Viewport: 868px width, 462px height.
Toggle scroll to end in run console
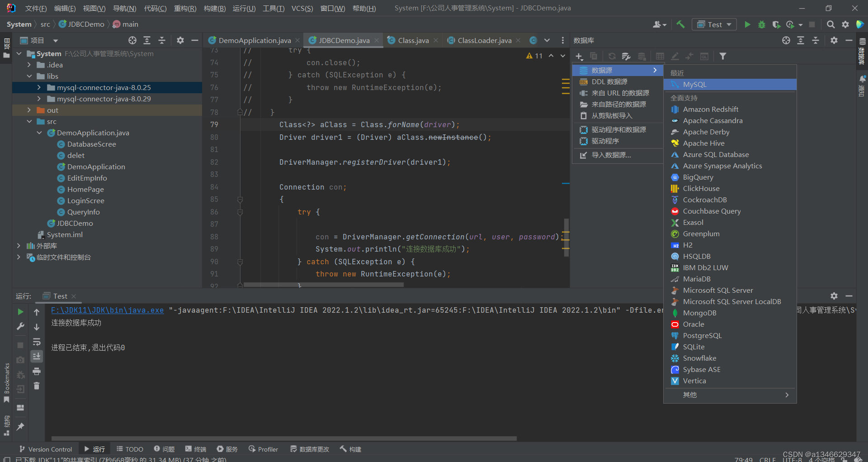pyautogui.click(x=37, y=357)
